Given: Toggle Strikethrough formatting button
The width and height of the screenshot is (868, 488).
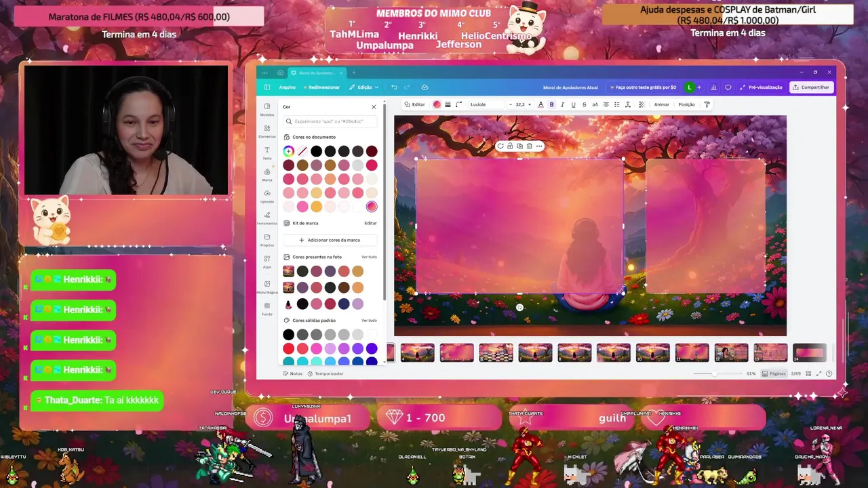Looking at the screenshot, I should point(584,104).
